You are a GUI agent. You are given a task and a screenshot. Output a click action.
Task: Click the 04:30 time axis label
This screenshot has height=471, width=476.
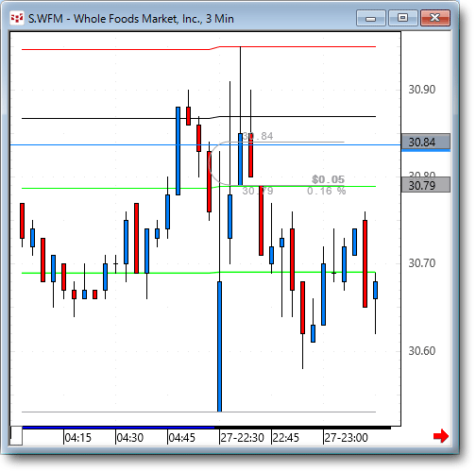tap(130, 438)
